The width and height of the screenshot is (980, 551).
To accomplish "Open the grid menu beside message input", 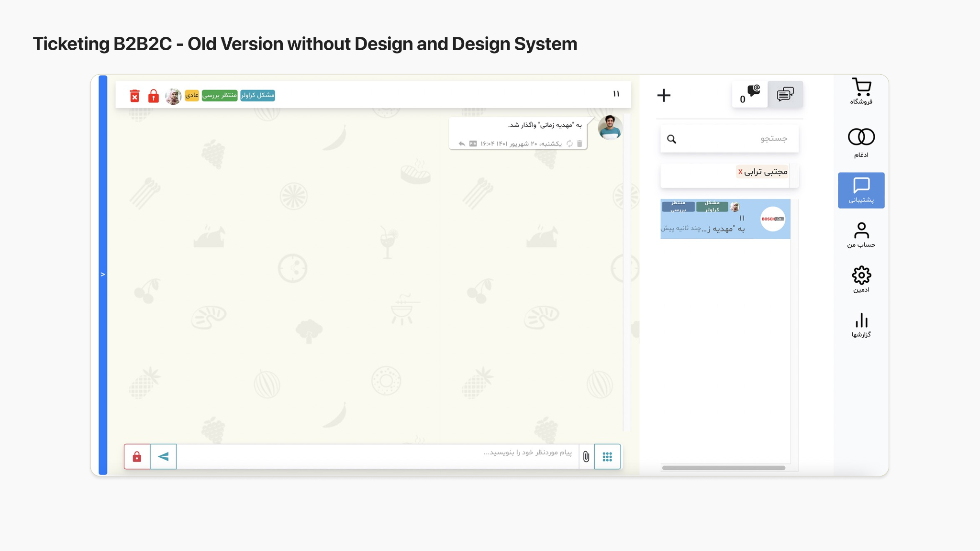I will [x=607, y=457].
